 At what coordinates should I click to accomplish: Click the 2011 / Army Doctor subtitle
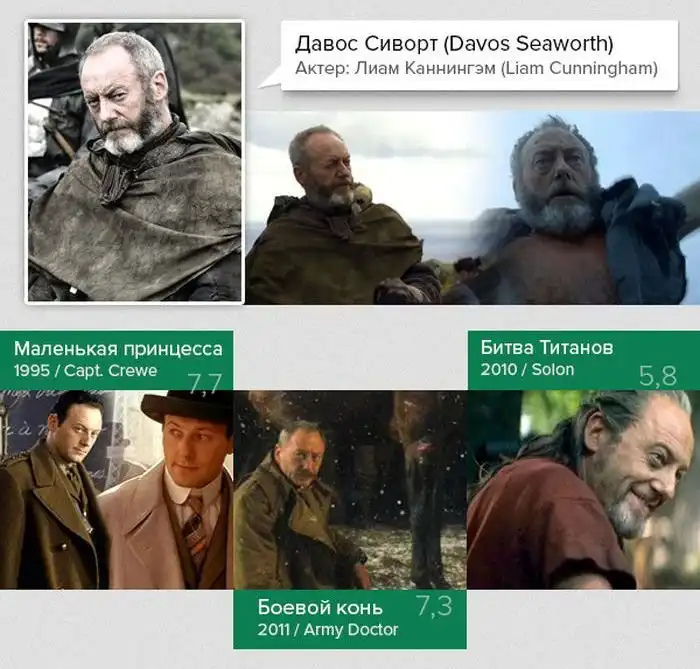(x=328, y=630)
